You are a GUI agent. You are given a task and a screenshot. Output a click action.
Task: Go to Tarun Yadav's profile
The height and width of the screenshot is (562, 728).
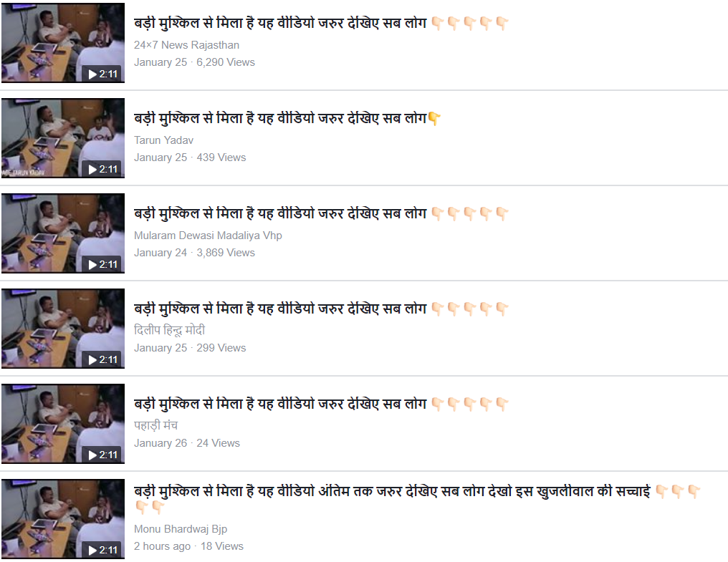(163, 140)
